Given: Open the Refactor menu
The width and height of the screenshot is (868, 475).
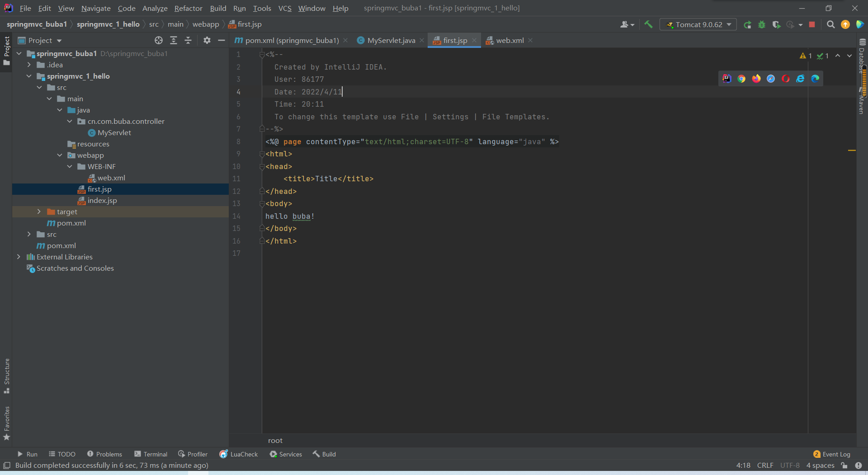Looking at the screenshot, I should [188, 8].
